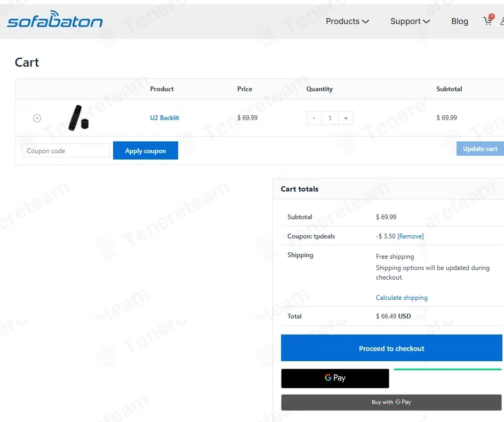
Task: Click the U2 Backlit remote thumbnail
Action: click(78, 117)
